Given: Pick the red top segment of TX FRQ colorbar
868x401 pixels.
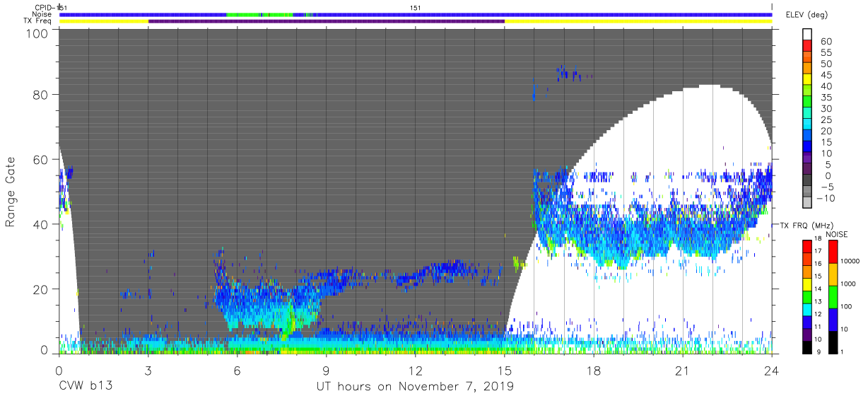Looking at the screenshot, I should point(807,247).
